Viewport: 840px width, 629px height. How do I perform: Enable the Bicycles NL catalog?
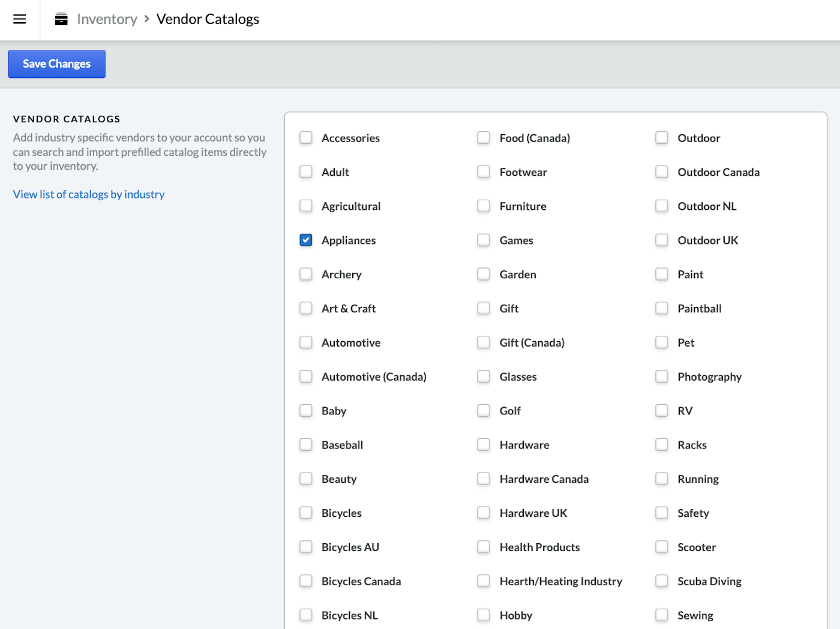pyautogui.click(x=305, y=615)
